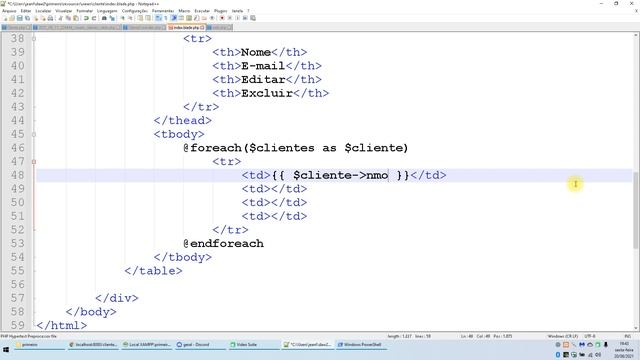Click the Ln : 48 Col : 48 status field

tap(475, 336)
